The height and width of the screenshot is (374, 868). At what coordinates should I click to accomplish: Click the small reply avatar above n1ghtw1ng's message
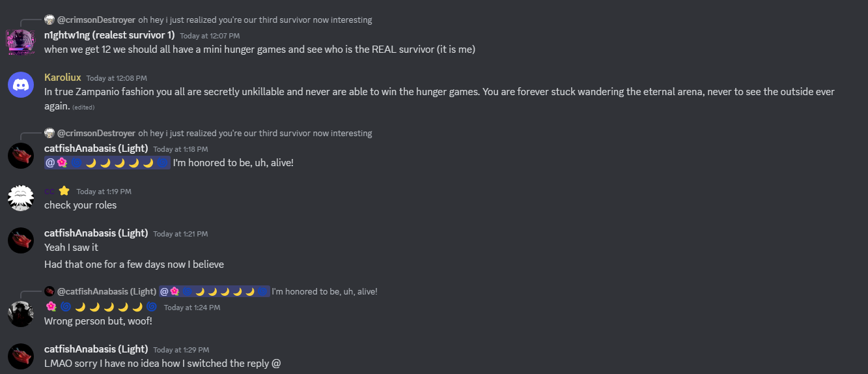click(x=49, y=20)
